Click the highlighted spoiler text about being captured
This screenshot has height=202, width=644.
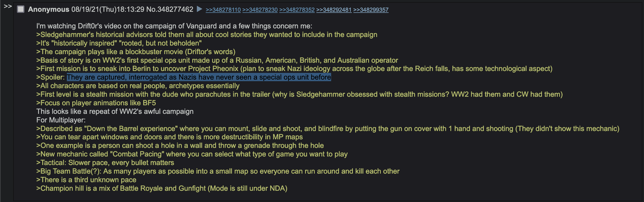pos(199,77)
